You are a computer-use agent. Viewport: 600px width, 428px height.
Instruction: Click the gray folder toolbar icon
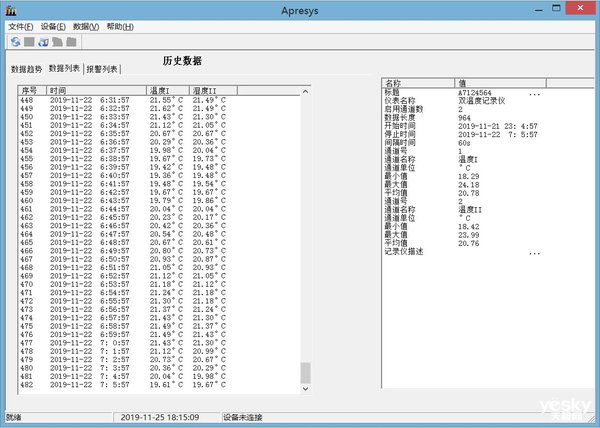click(x=71, y=42)
